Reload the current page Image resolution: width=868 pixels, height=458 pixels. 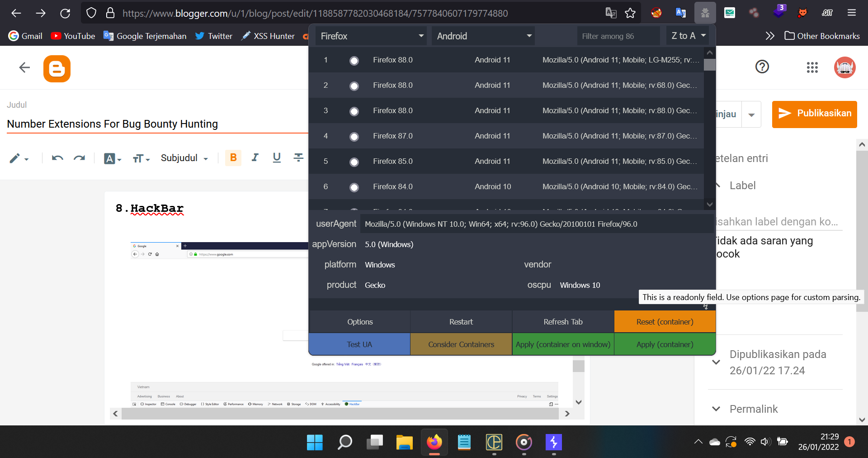[x=65, y=13]
